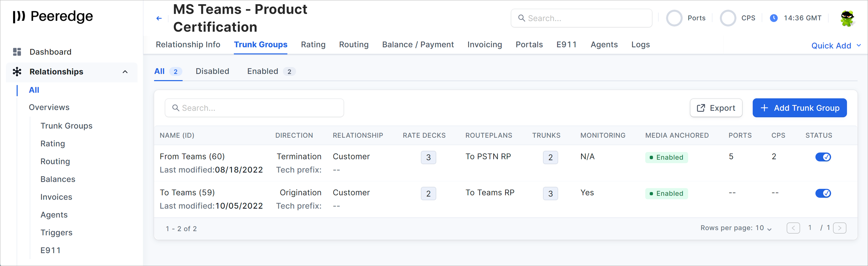Click the magnifier icon in table search
Viewport: 868px width, 266px height.
coord(175,108)
